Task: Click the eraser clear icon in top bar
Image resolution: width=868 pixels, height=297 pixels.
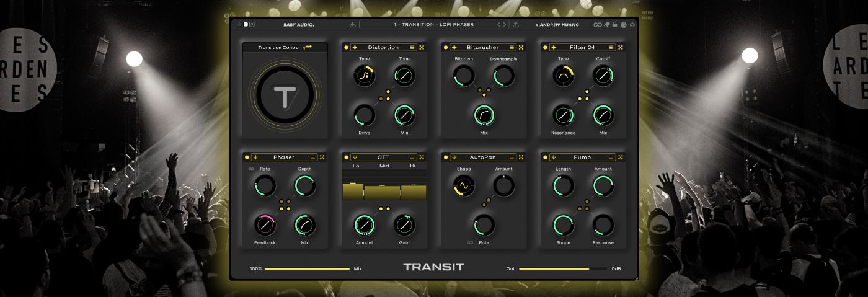Action: [x=607, y=25]
